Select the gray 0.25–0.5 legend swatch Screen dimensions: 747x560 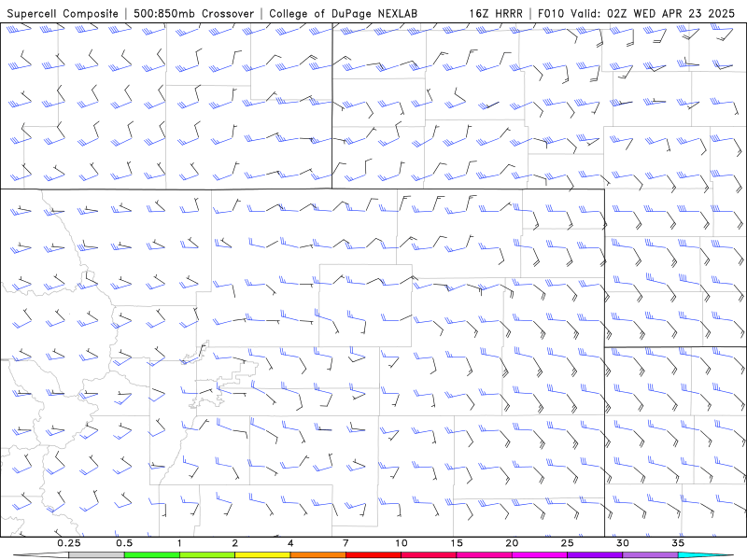[96, 555]
